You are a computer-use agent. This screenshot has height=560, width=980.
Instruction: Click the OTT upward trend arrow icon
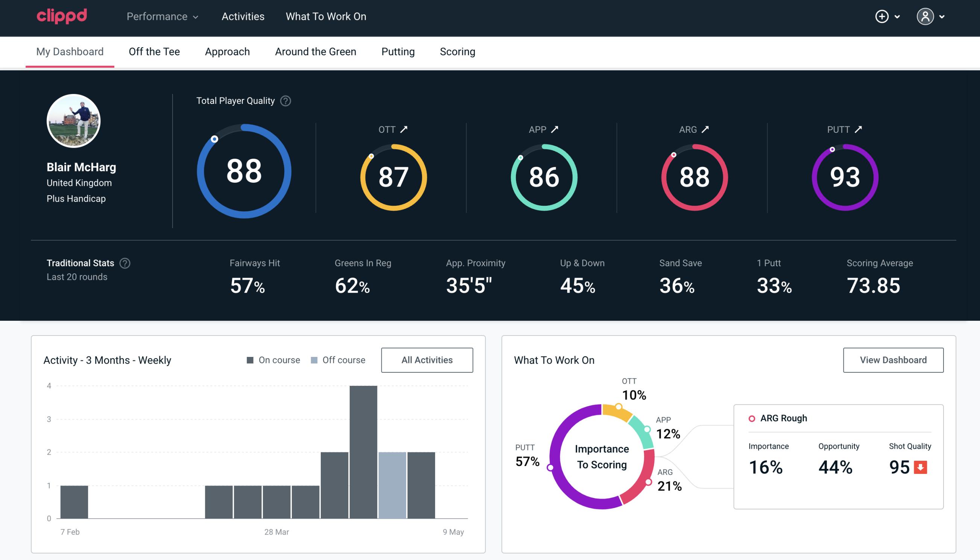[x=405, y=129]
